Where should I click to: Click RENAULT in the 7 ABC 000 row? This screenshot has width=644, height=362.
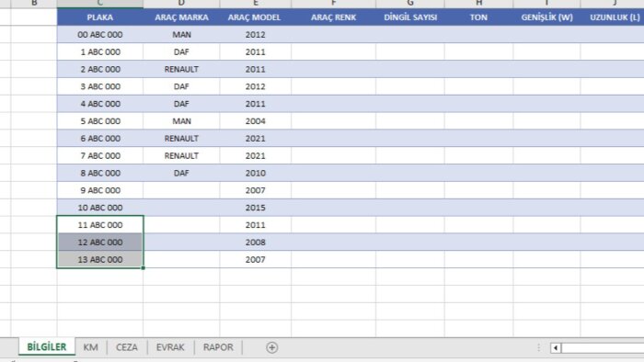pos(181,155)
